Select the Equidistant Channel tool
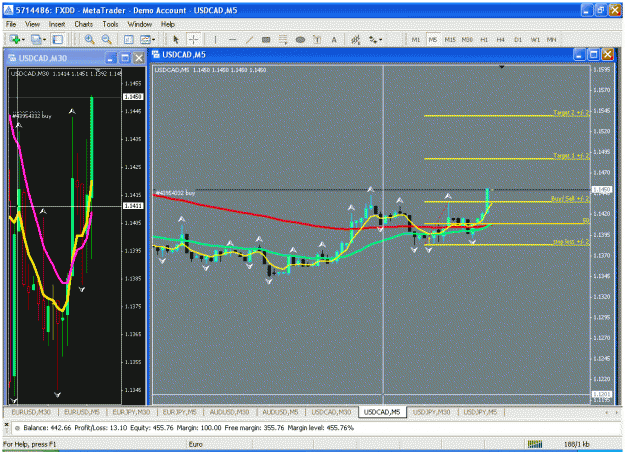The width and height of the screenshot is (625, 452). click(266, 39)
